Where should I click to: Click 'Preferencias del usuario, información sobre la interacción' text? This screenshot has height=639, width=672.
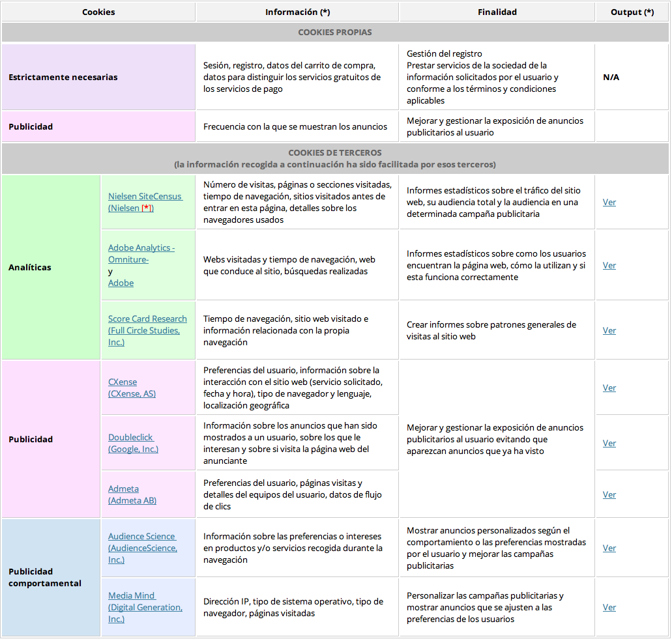[x=293, y=388]
